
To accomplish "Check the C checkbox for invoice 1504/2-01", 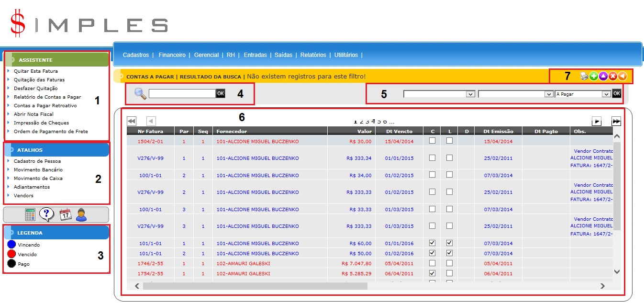I will pyautogui.click(x=433, y=141).
